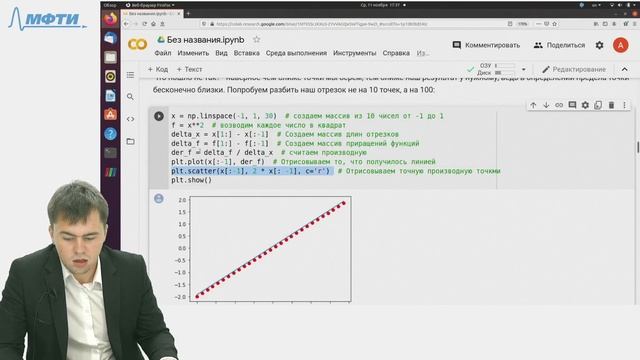Click the Colab CO logo
Viewport: 640px width, 360px height.
coord(138,44)
